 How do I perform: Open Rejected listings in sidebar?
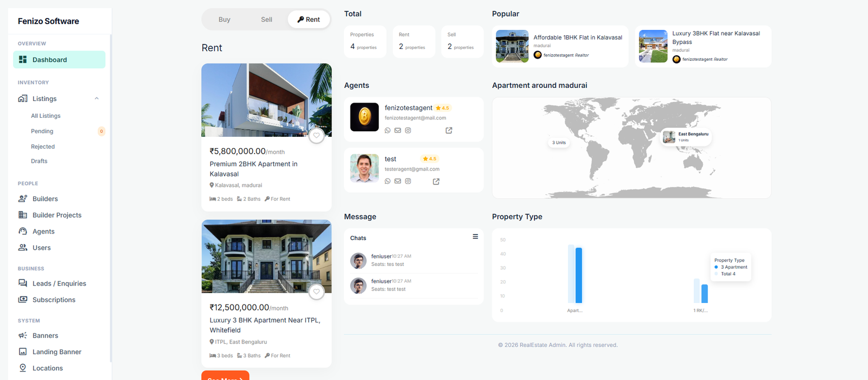pyautogui.click(x=43, y=147)
